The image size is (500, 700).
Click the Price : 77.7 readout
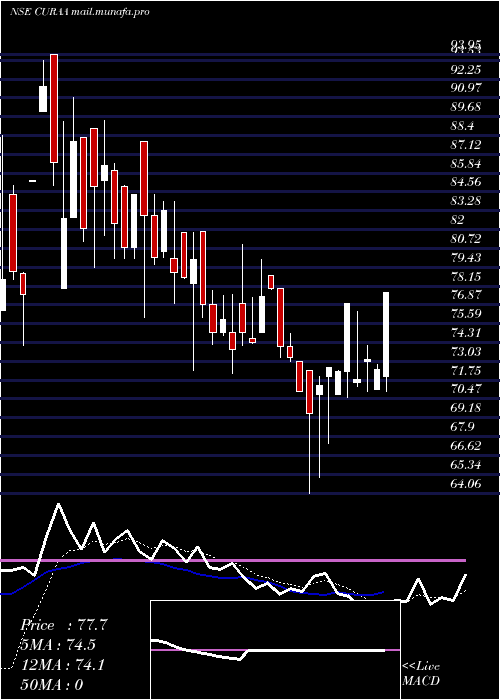pyautogui.click(x=64, y=625)
